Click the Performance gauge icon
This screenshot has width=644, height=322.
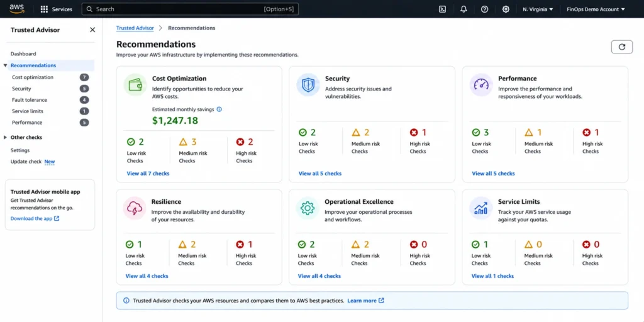pyautogui.click(x=481, y=85)
